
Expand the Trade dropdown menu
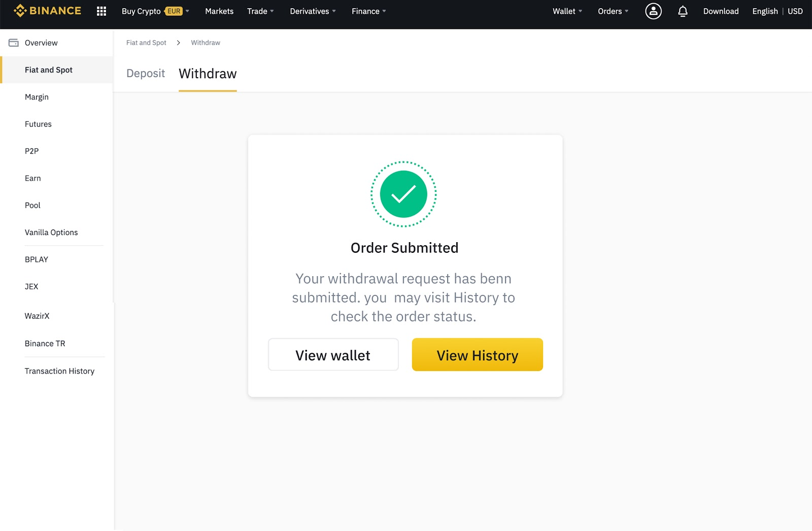click(260, 11)
